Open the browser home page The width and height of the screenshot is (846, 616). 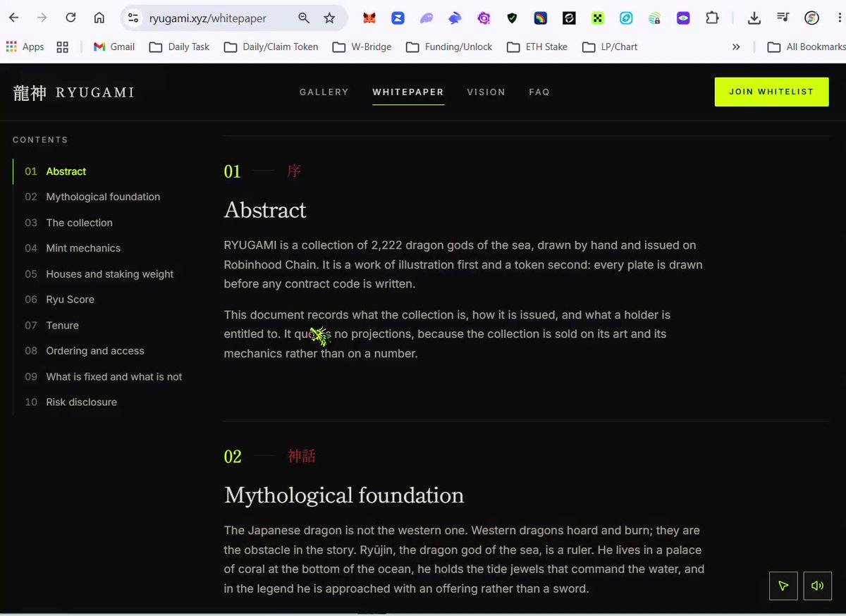[99, 18]
